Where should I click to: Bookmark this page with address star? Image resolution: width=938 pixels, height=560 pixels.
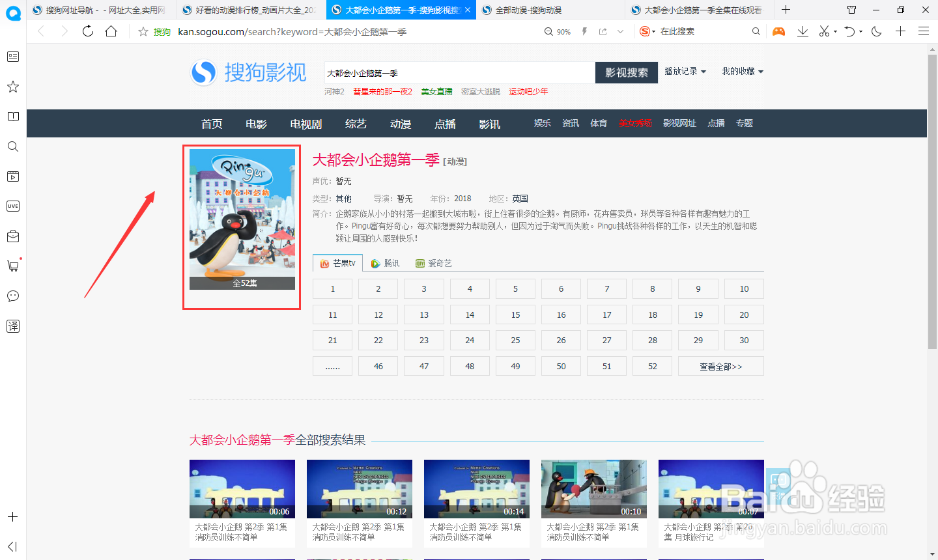[143, 31]
